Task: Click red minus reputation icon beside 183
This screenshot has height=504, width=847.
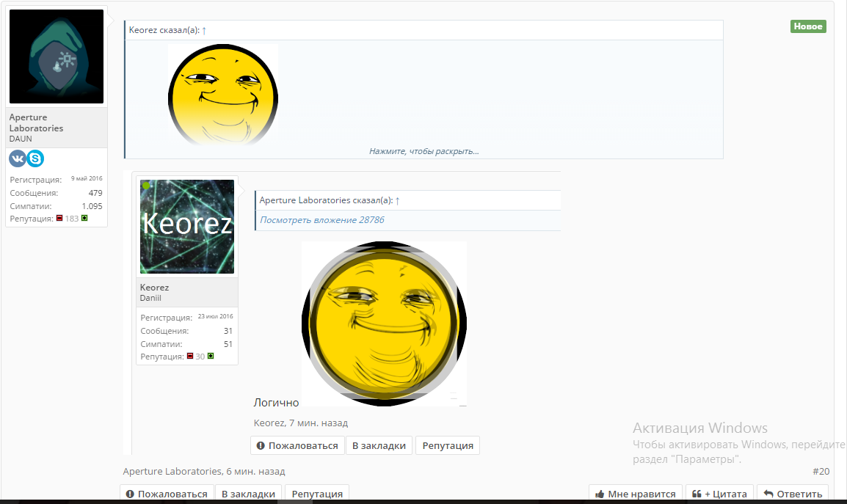Action: [59, 218]
